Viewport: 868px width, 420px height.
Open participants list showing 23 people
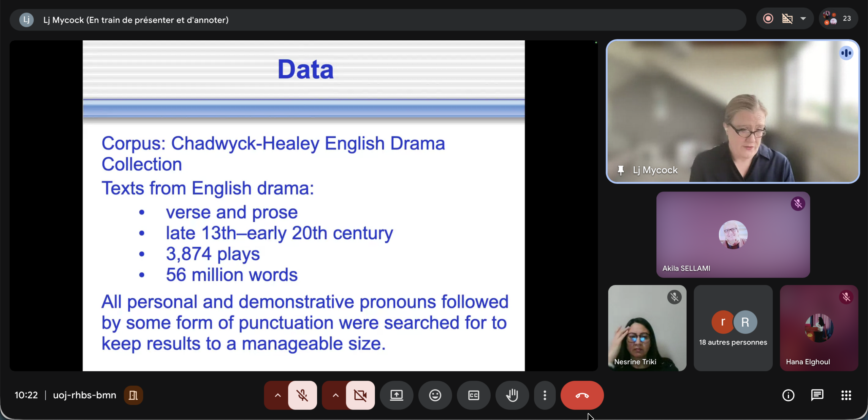point(838,19)
